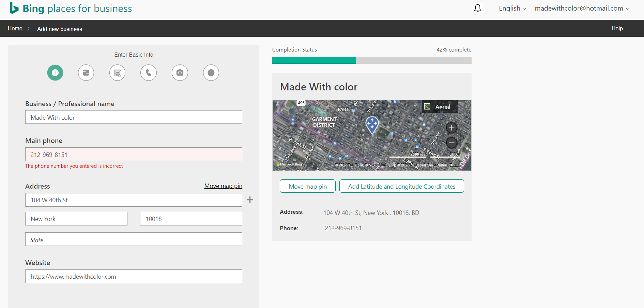
Task: Go to the storefront details step icon
Action: tap(118, 73)
